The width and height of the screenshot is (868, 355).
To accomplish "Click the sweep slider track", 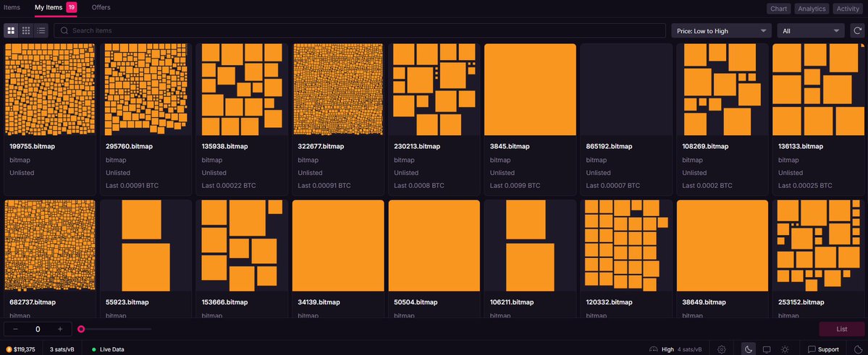I will click(x=114, y=329).
